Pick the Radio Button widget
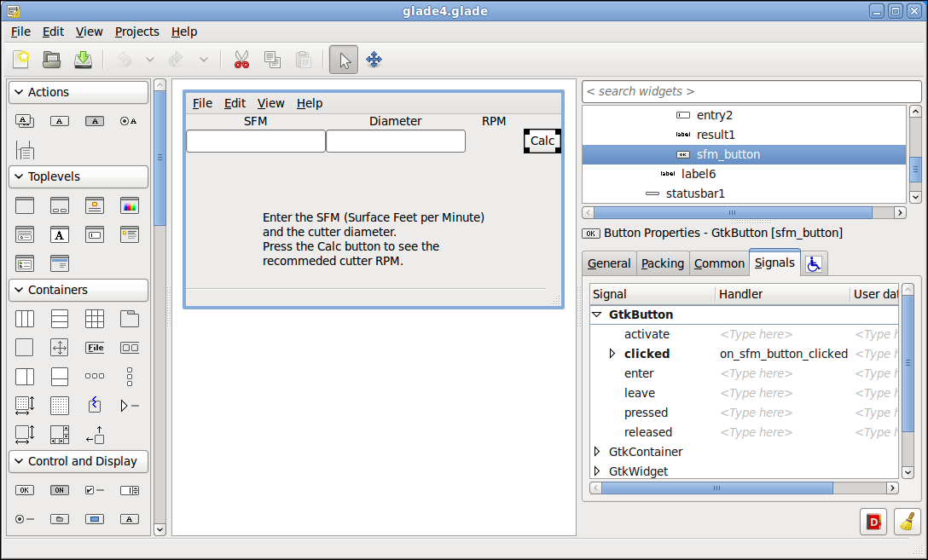This screenshot has width=928, height=560. [x=24, y=519]
